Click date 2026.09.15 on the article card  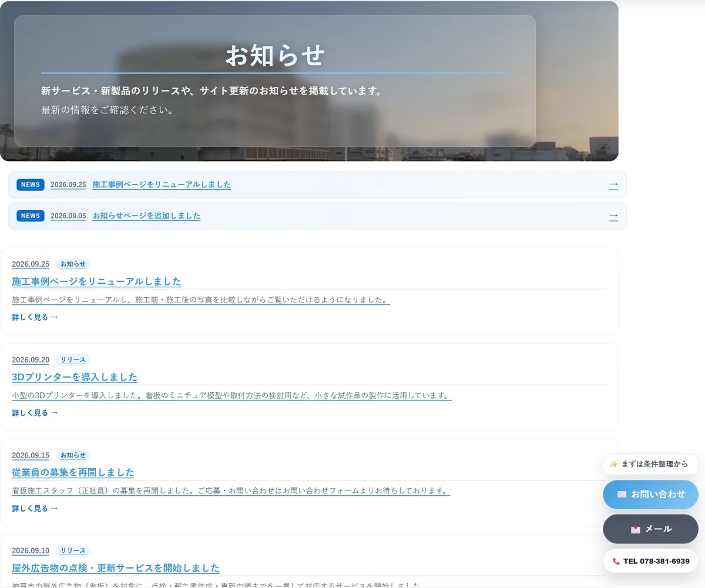coord(31,455)
